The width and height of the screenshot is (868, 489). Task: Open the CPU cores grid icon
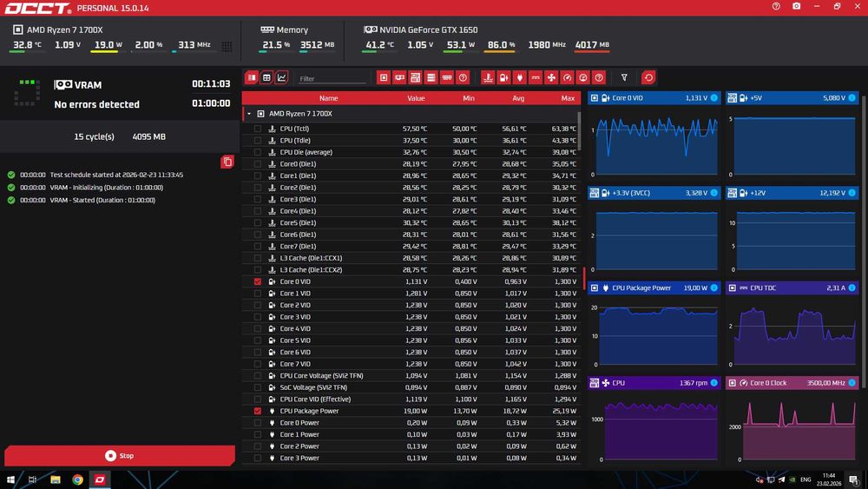coord(227,47)
